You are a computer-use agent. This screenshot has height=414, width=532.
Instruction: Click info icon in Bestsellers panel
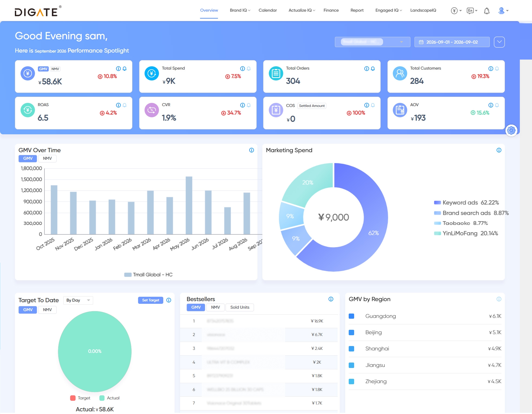(x=331, y=299)
